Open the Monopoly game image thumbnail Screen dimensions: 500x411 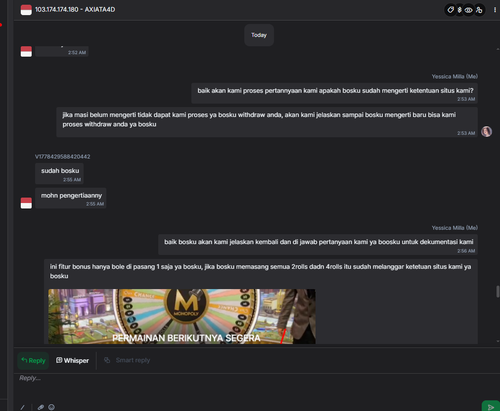(182, 316)
